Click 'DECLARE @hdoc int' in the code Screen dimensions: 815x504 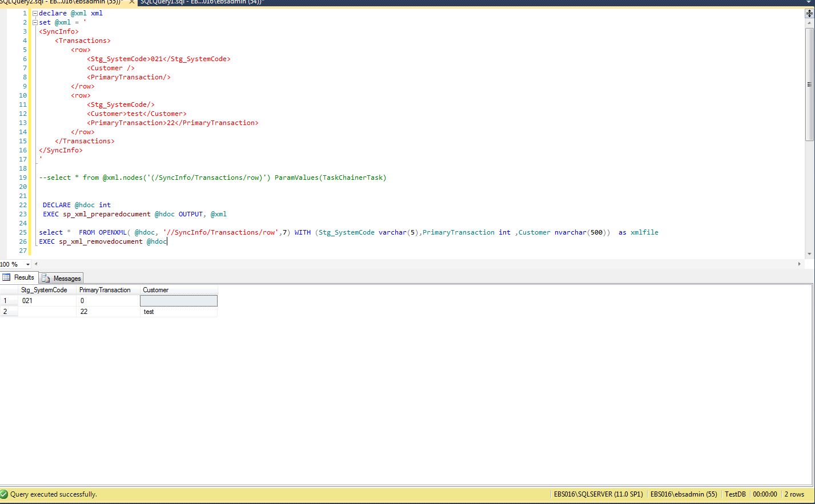(x=77, y=205)
